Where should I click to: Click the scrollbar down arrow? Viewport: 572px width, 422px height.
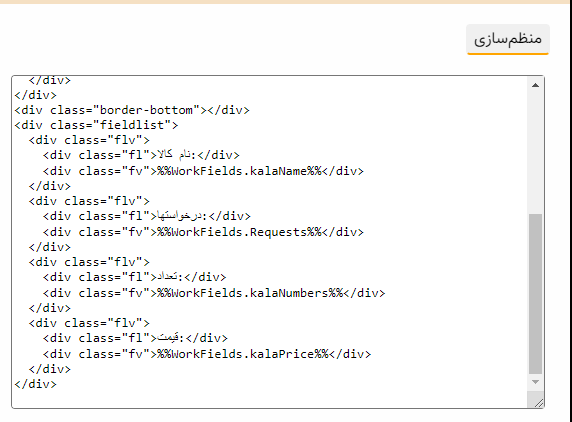535,382
